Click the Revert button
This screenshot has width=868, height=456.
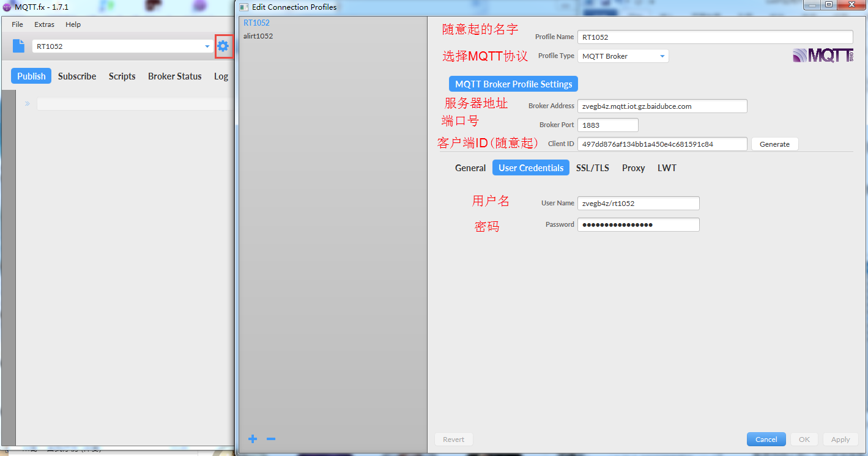click(x=454, y=439)
